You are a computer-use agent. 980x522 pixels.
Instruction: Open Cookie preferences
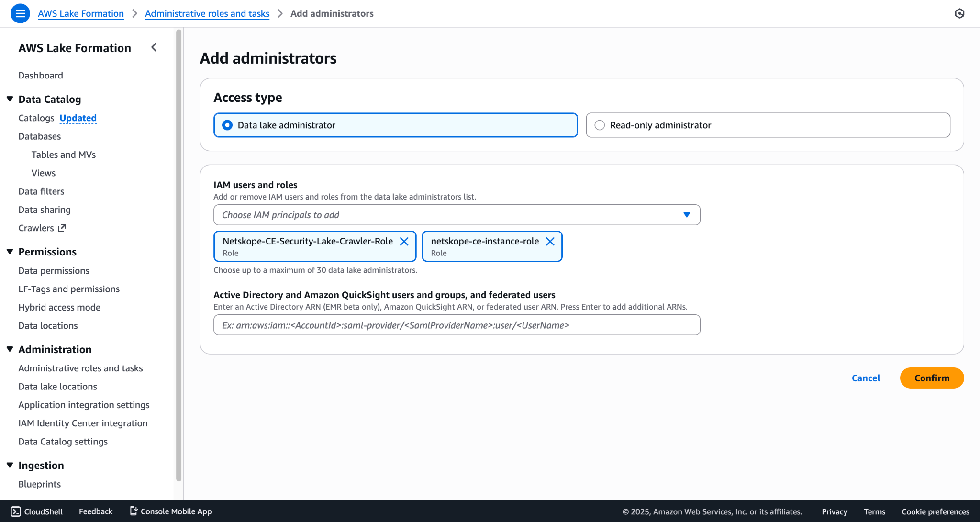(935, 511)
